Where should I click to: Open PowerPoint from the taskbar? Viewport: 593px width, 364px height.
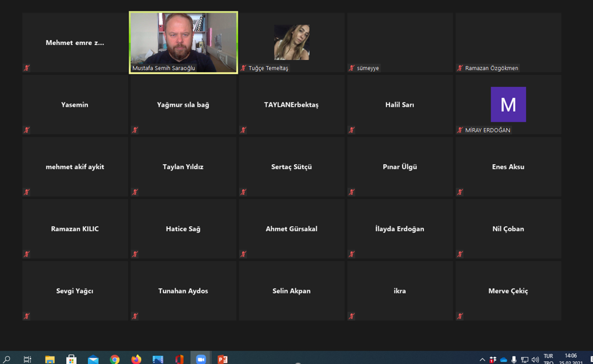pyautogui.click(x=222, y=359)
